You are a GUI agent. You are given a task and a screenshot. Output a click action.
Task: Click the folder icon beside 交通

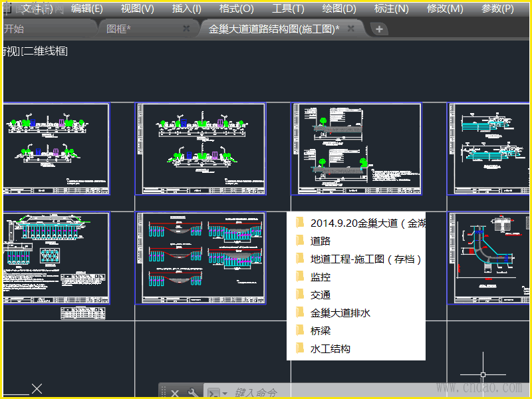pyautogui.click(x=300, y=295)
